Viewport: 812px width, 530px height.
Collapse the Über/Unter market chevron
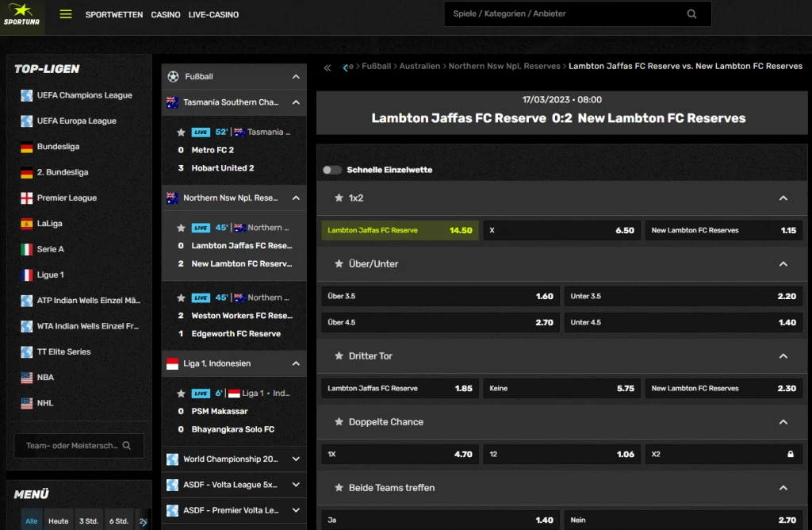783,263
